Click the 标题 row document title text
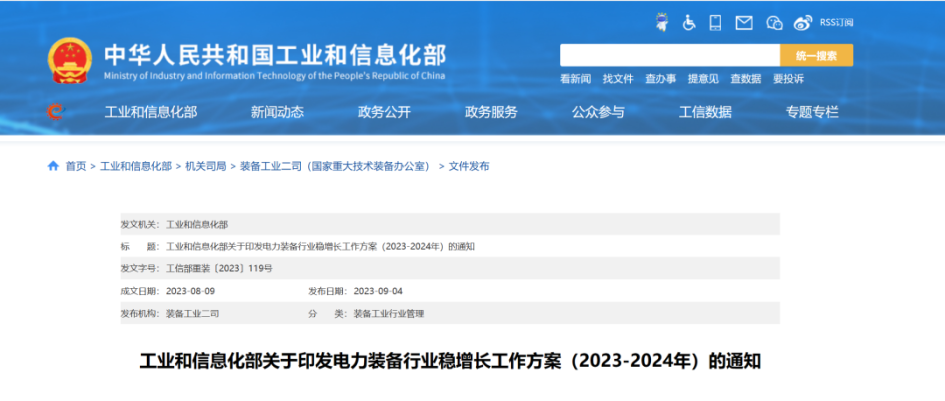This screenshot has width=945, height=401. [x=321, y=247]
